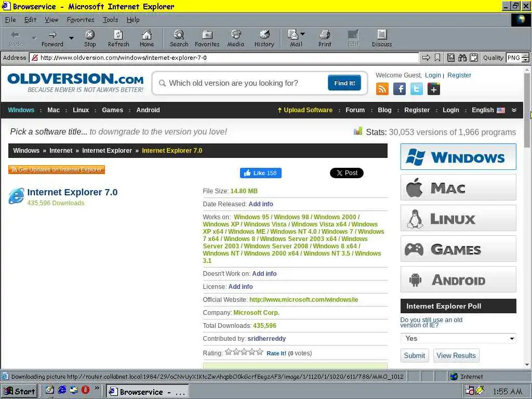
Task: Open the sridherreddy contributor link
Action: click(267, 339)
